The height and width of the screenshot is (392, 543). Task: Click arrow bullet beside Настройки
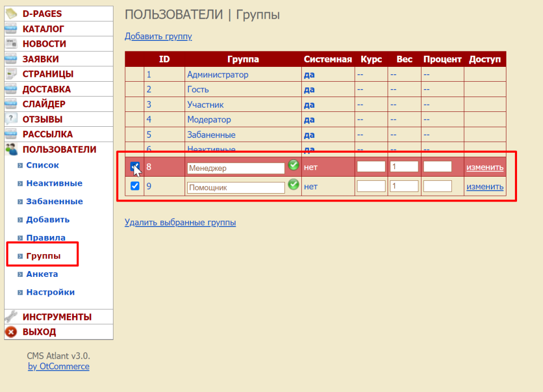click(20, 293)
